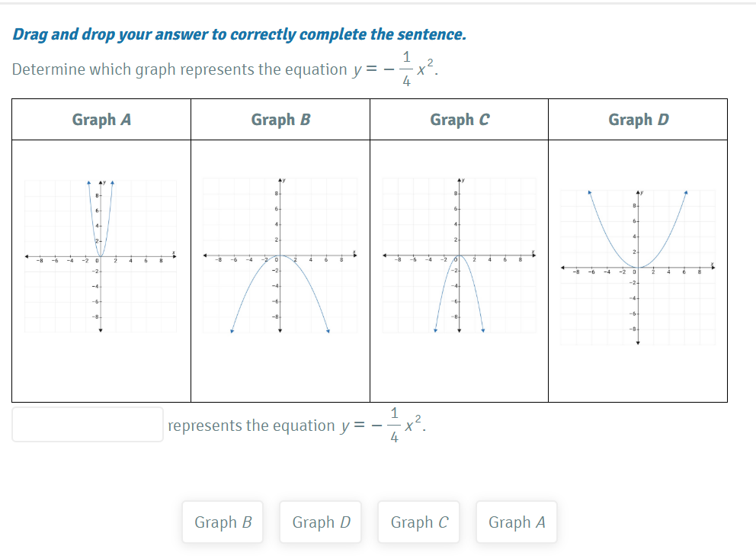
Task: Click the Graph A upward narrow parabola image
Action: [x=101, y=256]
